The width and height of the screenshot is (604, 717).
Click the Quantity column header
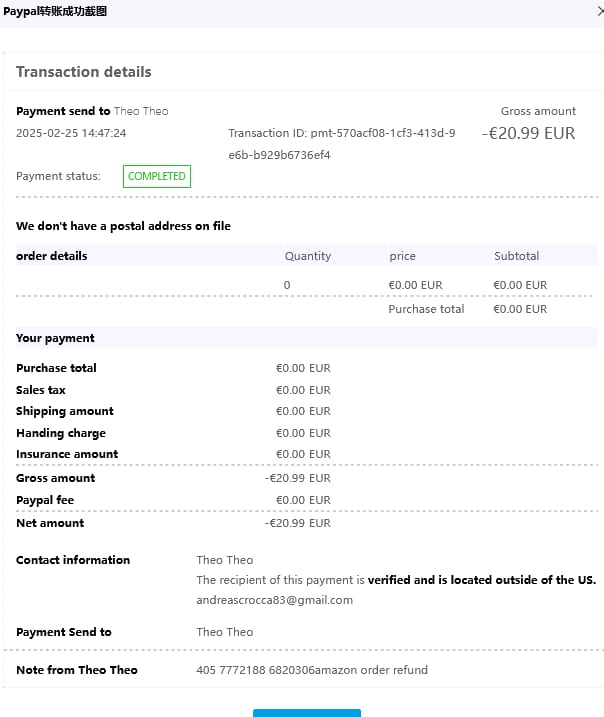[307, 256]
